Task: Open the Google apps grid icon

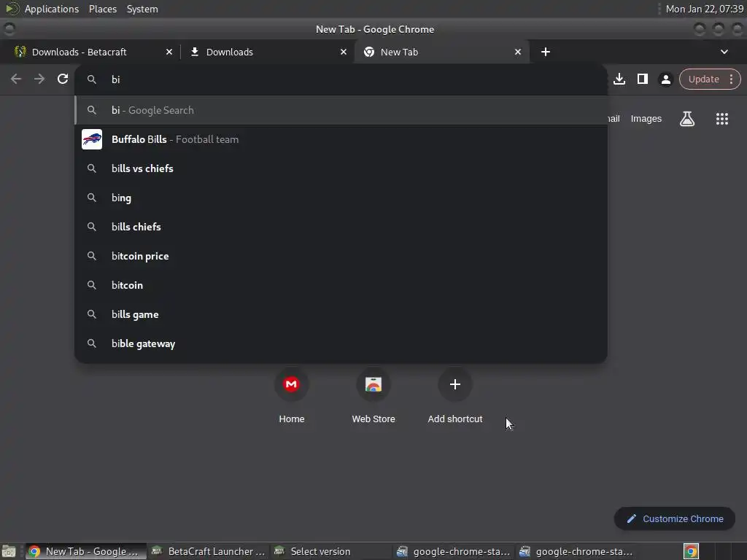Action: [722, 119]
